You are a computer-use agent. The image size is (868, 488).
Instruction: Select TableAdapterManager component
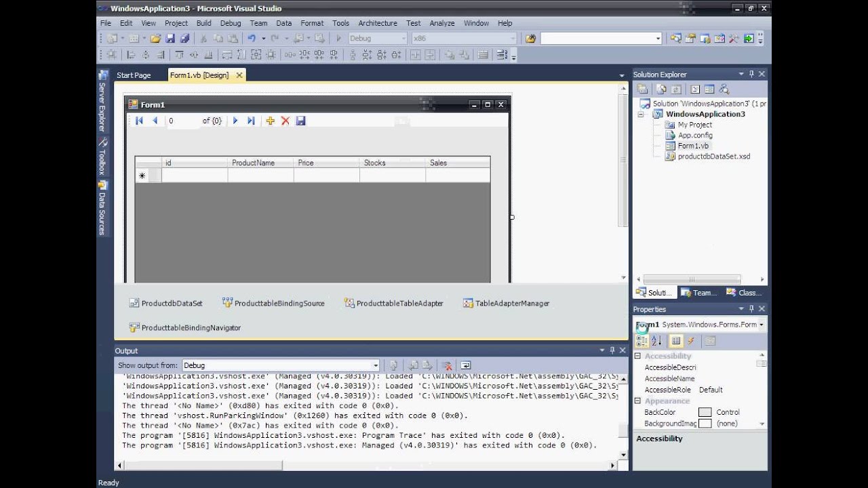(506, 304)
